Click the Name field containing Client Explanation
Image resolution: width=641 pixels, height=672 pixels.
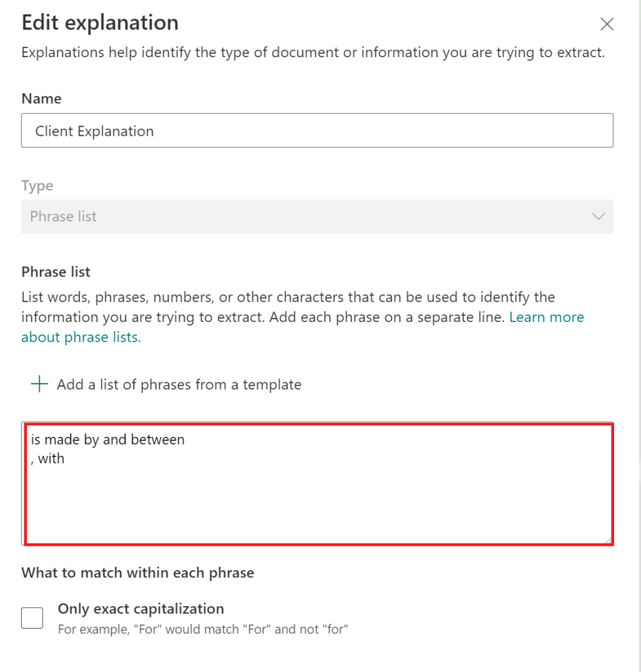point(317,131)
